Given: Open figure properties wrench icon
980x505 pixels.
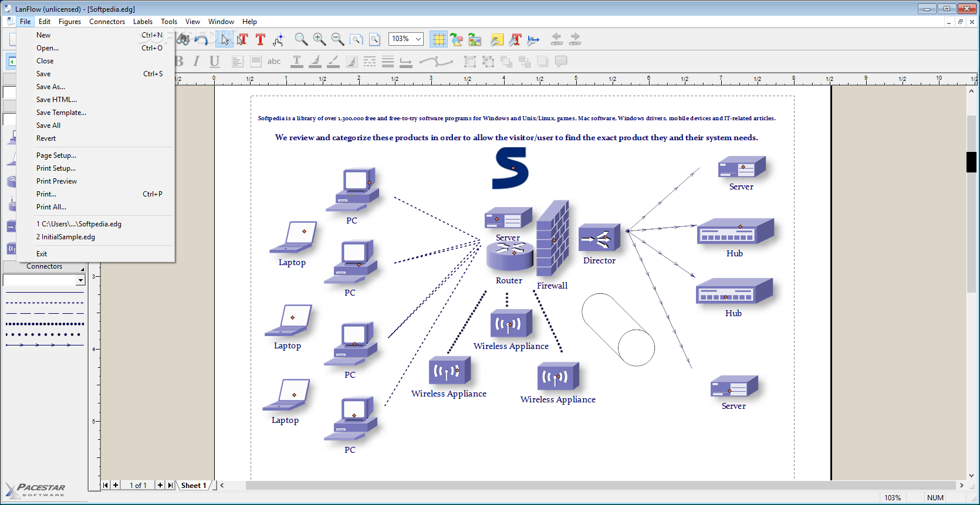Looking at the screenshot, I should click(x=497, y=39).
